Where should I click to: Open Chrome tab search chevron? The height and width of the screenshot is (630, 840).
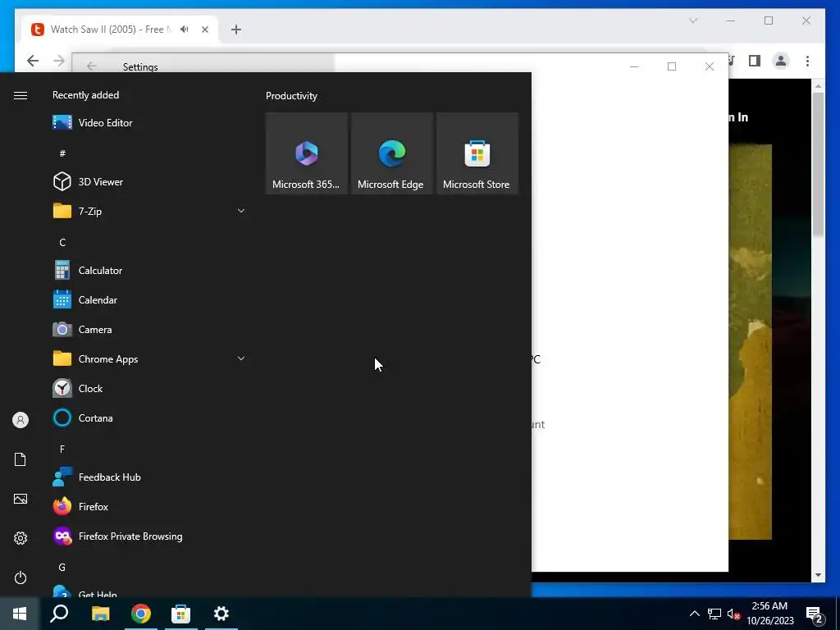tap(693, 21)
